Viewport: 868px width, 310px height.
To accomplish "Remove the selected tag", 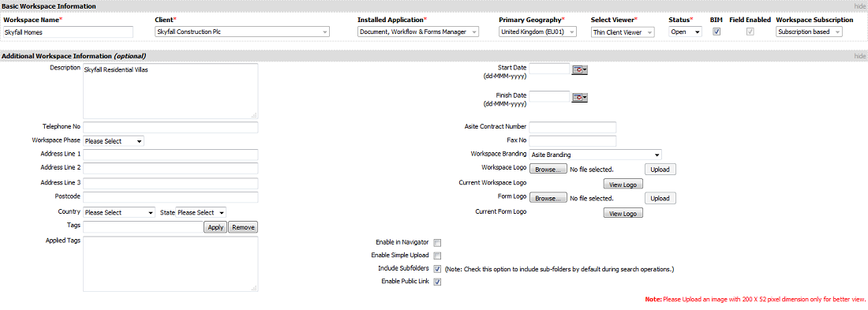I will (x=242, y=227).
